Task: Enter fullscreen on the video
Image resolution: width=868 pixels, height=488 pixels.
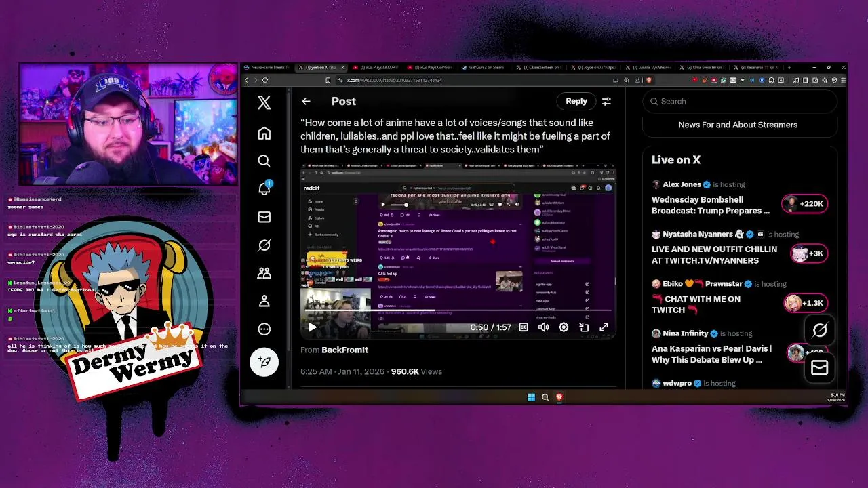Action: pyautogui.click(x=604, y=327)
